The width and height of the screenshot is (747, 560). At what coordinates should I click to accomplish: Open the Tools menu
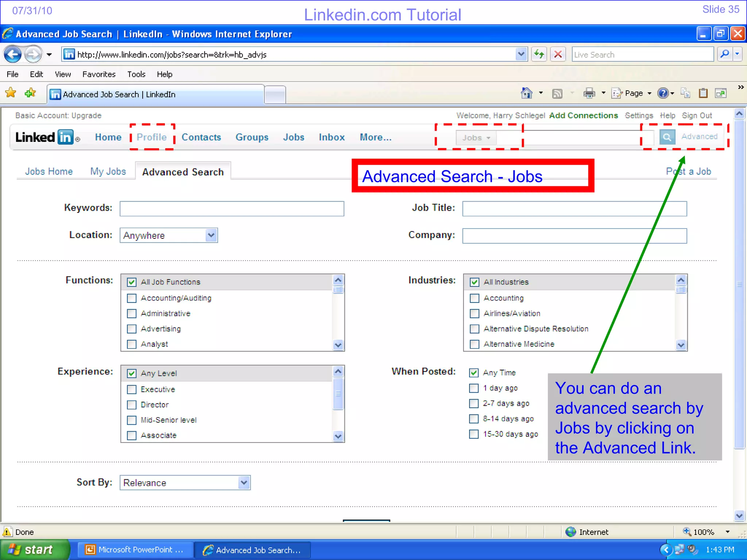pyautogui.click(x=136, y=74)
